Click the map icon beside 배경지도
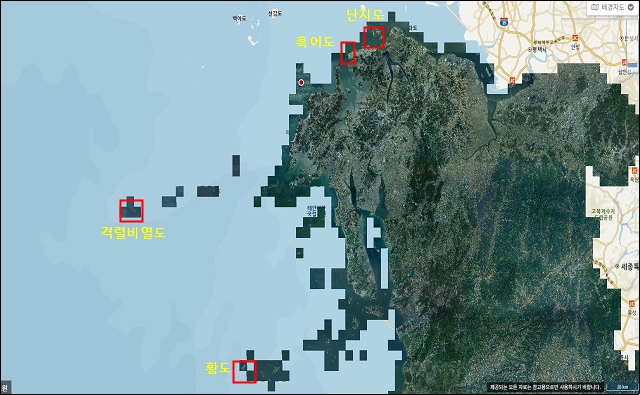 (x=595, y=7)
